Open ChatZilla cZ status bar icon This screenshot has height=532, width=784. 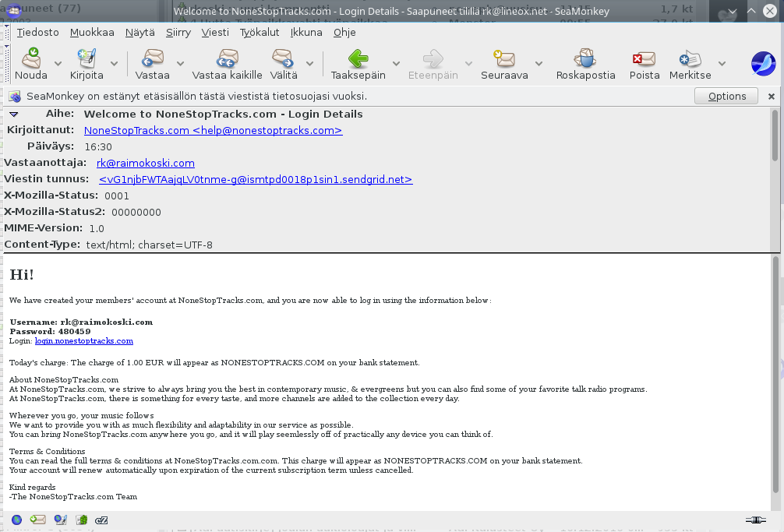point(101,520)
